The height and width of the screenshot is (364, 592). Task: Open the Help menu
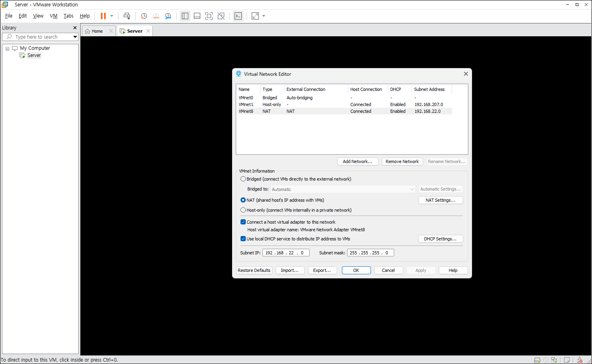tap(85, 16)
